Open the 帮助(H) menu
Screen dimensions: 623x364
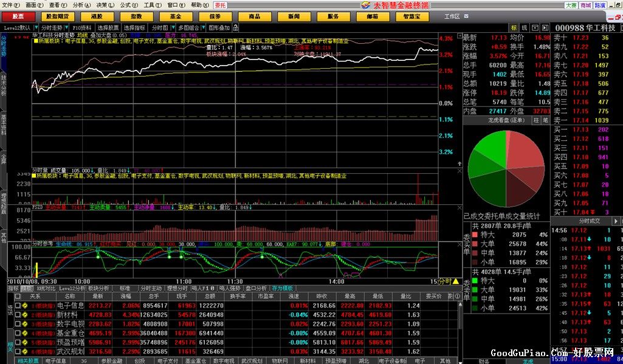(x=199, y=5)
